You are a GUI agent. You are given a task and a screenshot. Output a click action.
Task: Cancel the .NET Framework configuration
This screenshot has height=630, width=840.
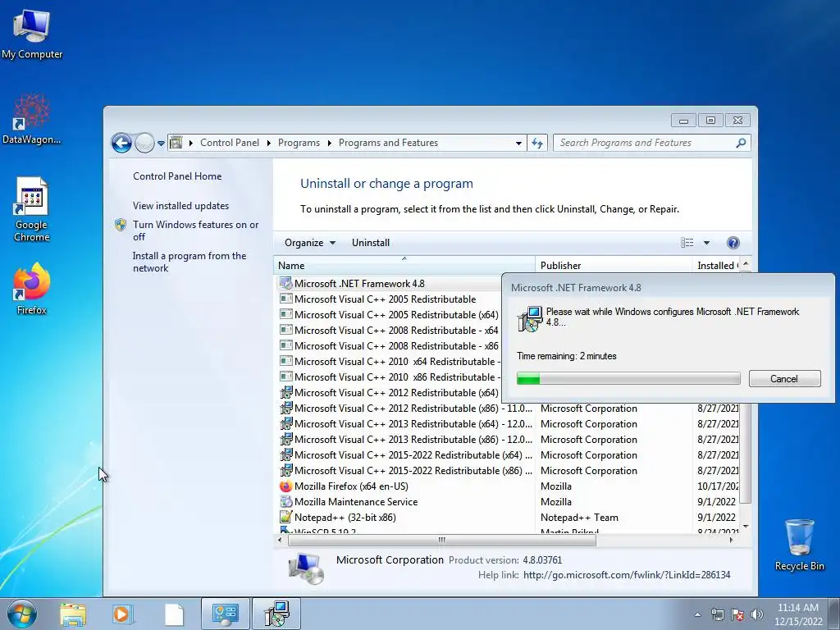(x=784, y=379)
